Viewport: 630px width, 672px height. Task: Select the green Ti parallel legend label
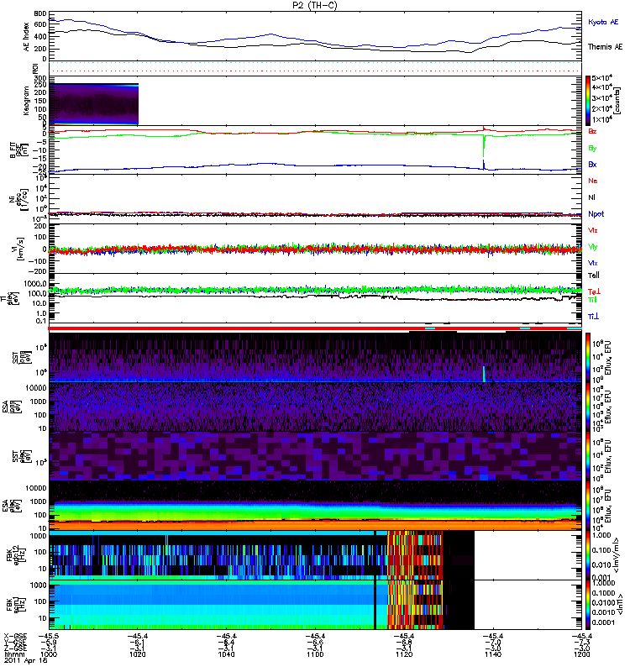[592, 300]
